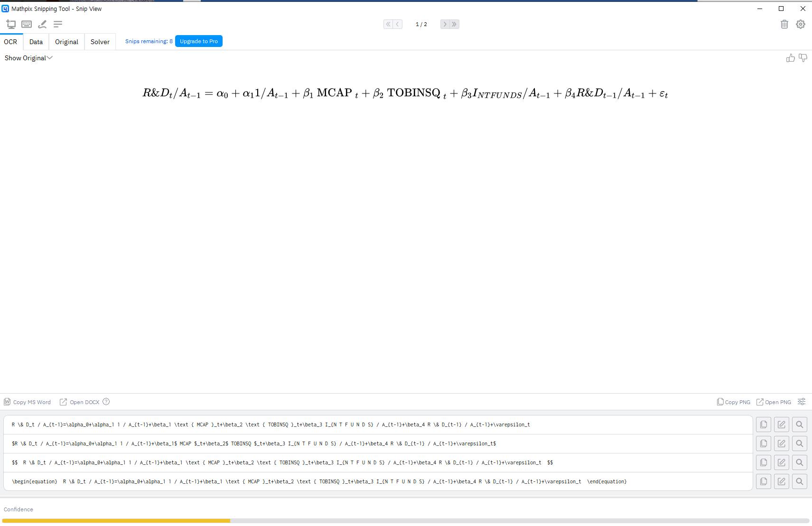
Task: Click Copy MS Word button
Action: pos(28,402)
